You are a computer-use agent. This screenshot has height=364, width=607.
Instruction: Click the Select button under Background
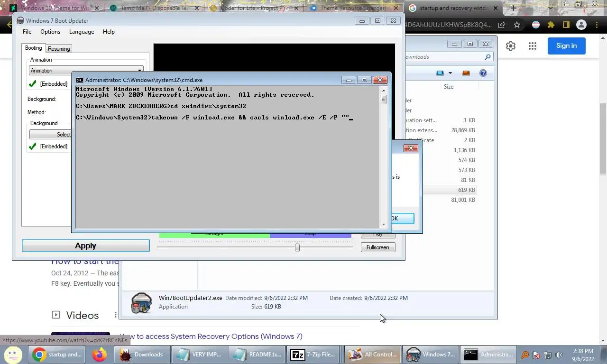tap(50, 135)
